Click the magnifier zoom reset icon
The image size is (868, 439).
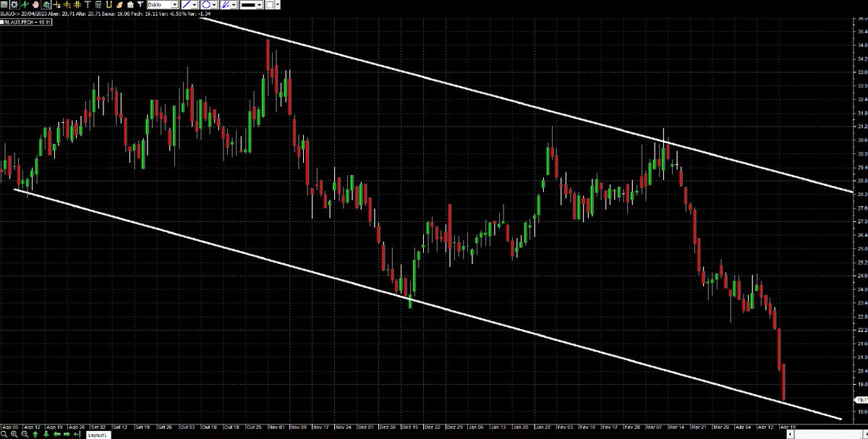click(x=4, y=435)
